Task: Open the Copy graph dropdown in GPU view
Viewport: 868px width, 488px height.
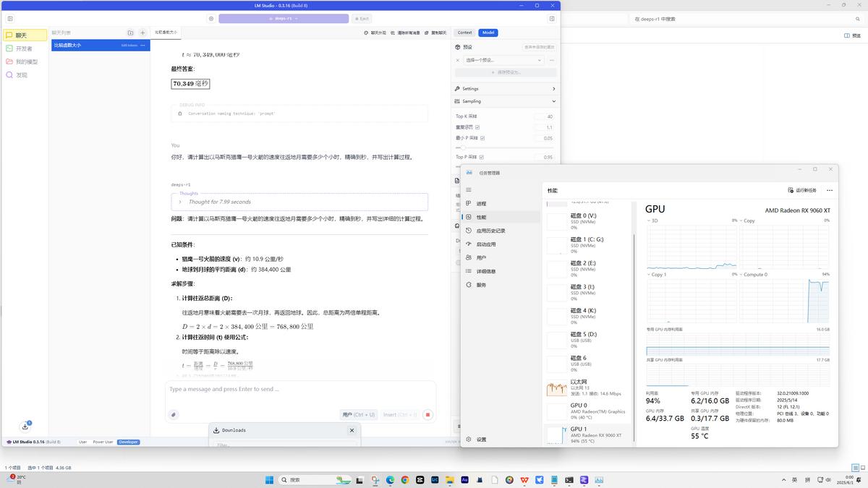Action: click(x=746, y=221)
